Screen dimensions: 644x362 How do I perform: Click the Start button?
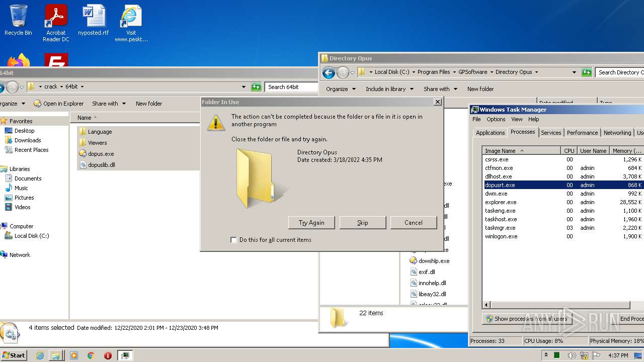14,355
